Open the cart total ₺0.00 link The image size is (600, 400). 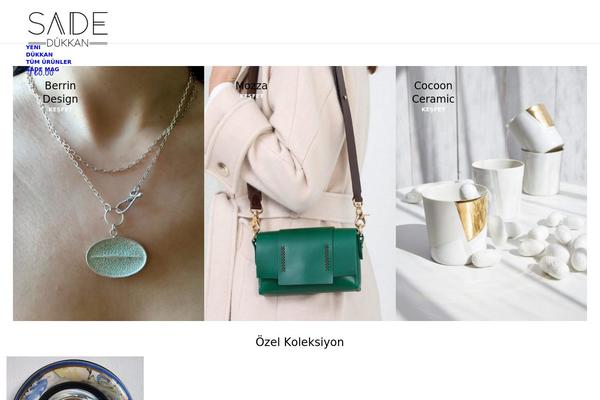[x=40, y=73]
